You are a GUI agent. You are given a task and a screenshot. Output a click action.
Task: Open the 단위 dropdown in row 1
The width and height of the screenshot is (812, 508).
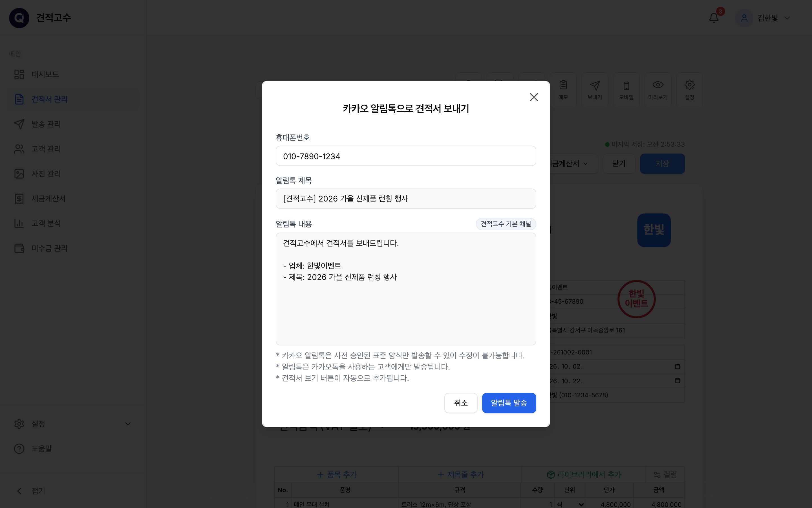point(570,504)
